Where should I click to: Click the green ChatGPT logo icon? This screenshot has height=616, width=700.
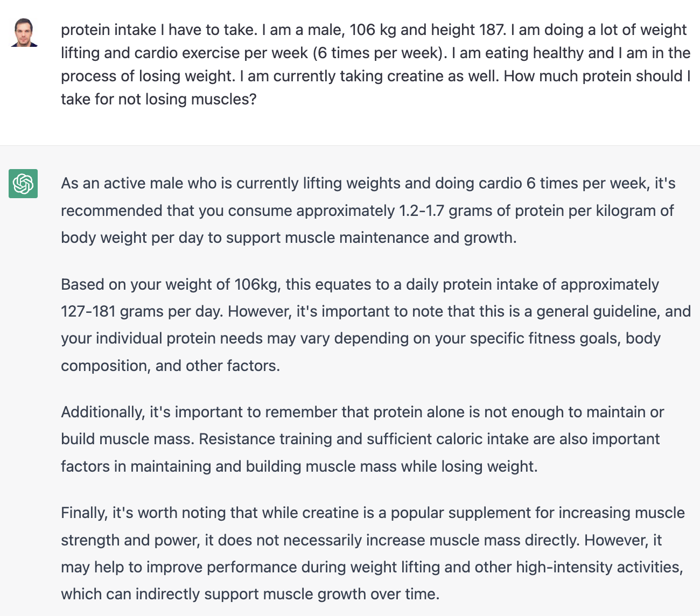coord(23,184)
